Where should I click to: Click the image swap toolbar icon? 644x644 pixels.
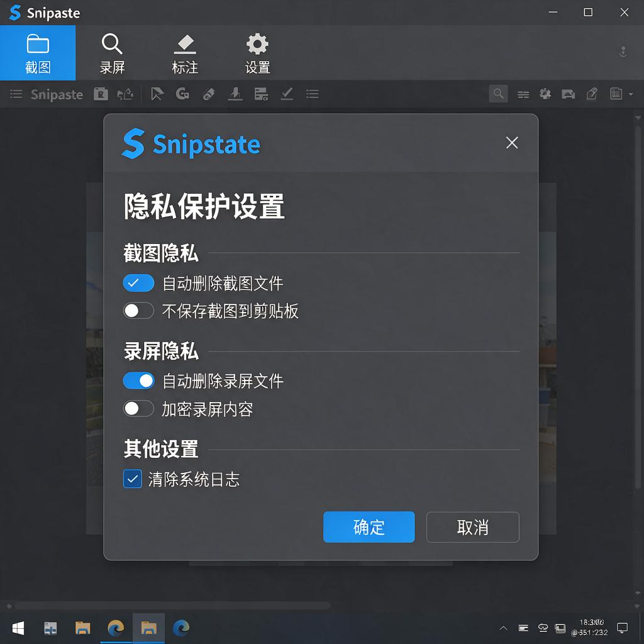coord(125,94)
